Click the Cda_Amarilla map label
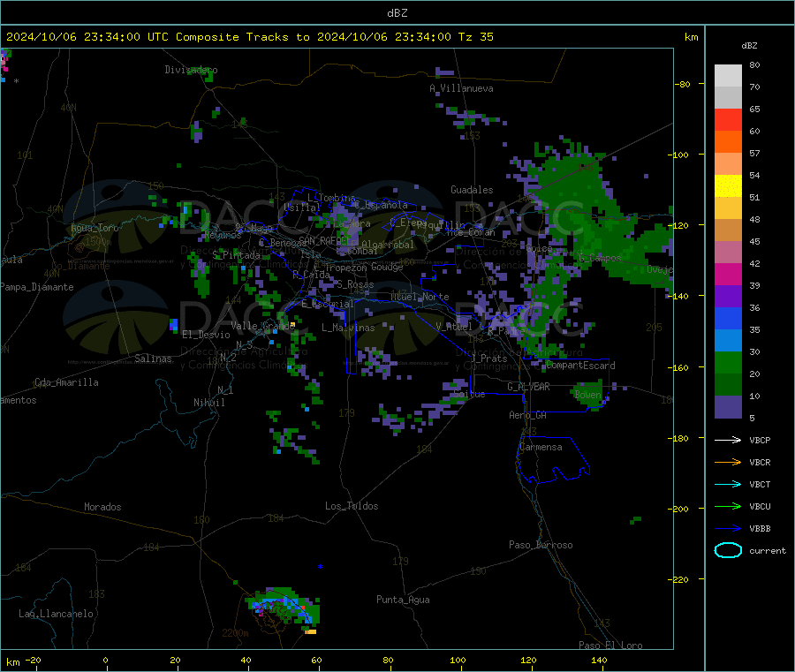795x672 pixels. tap(66, 382)
